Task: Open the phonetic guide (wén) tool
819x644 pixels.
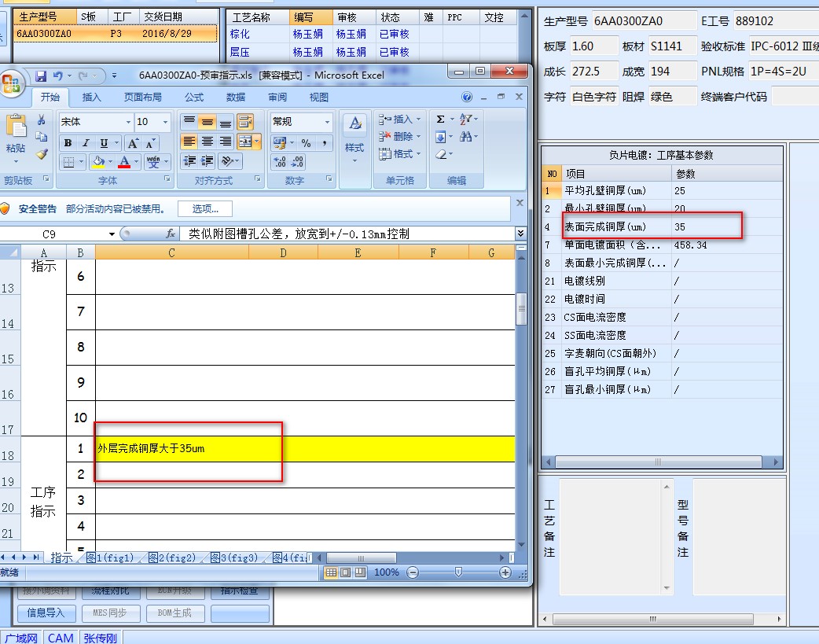Action: (153, 161)
